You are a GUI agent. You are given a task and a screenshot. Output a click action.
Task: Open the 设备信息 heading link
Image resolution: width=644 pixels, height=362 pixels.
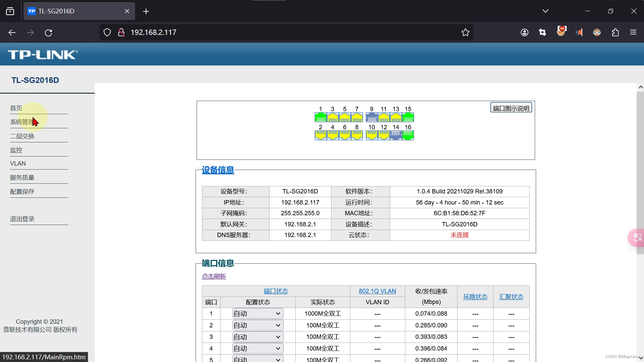click(x=218, y=170)
